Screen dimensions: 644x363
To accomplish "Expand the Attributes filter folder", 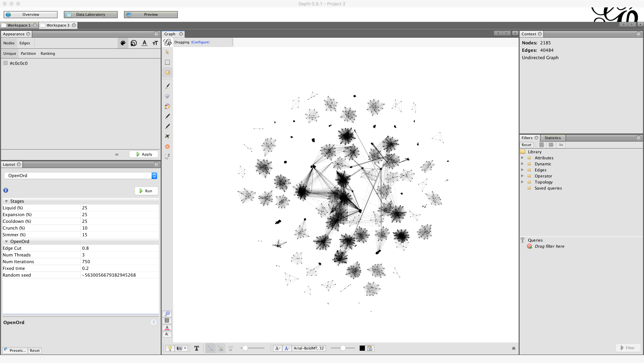I will pyautogui.click(x=522, y=158).
